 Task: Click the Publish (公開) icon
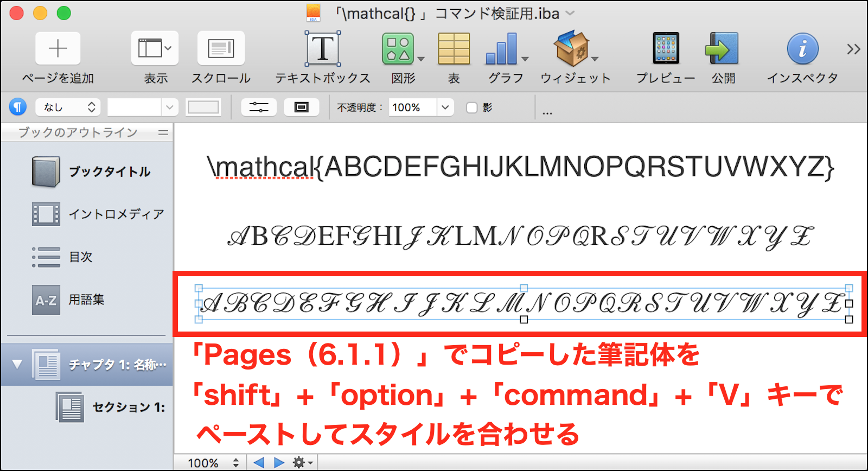pyautogui.click(x=723, y=49)
